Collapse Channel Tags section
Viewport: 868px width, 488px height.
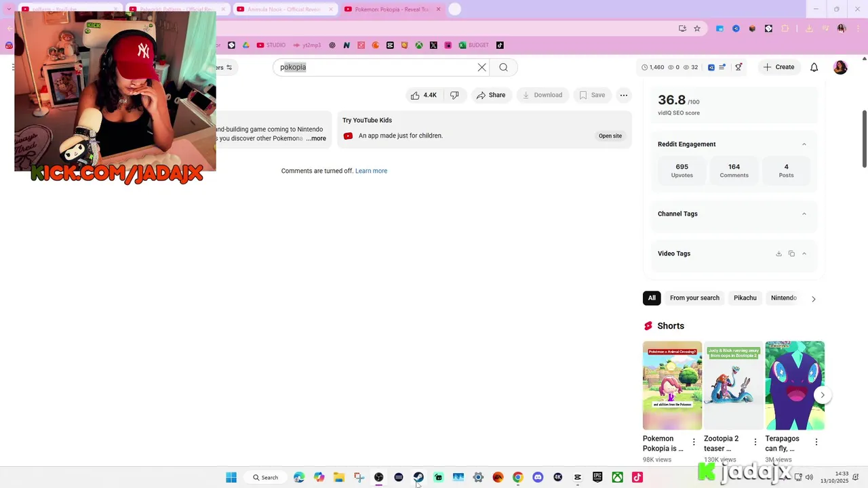pyautogui.click(x=804, y=214)
